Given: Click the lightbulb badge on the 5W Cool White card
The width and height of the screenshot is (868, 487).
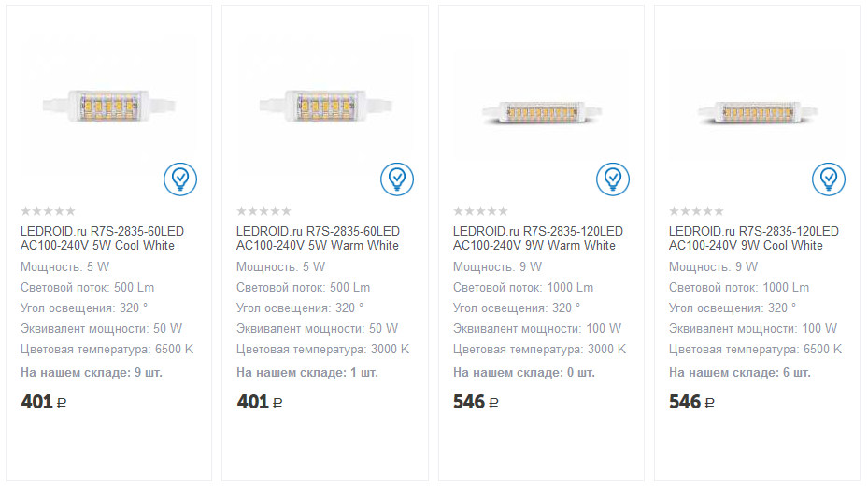Looking at the screenshot, I should pos(180,179).
